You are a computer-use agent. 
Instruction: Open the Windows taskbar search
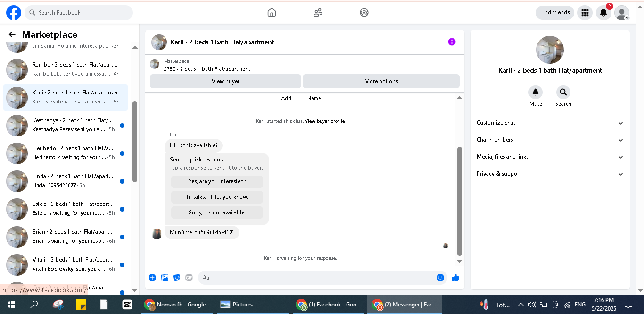point(34,305)
